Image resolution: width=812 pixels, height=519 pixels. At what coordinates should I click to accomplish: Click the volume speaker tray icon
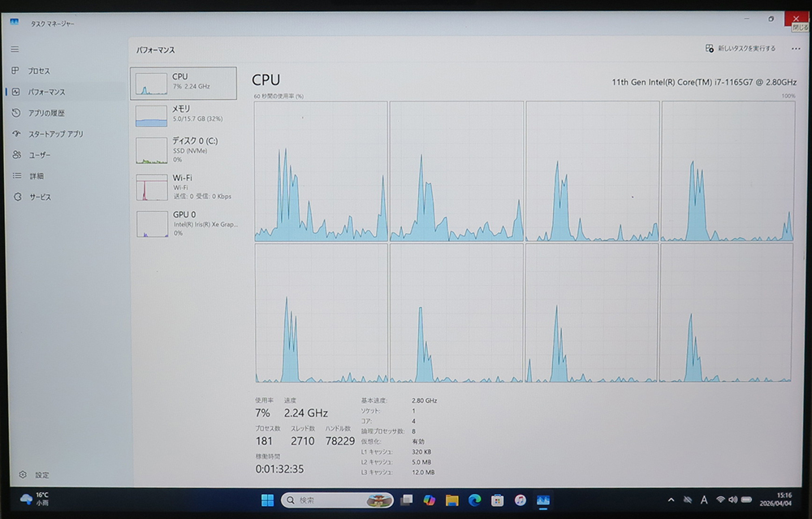tap(732, 500)
